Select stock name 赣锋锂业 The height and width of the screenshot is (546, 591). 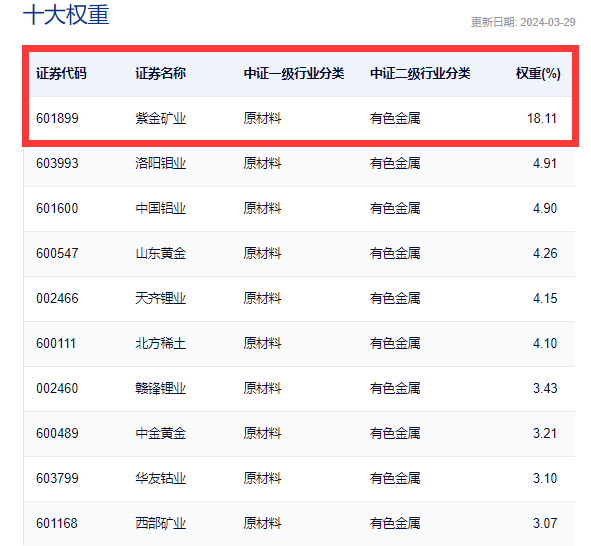[161, 388]
